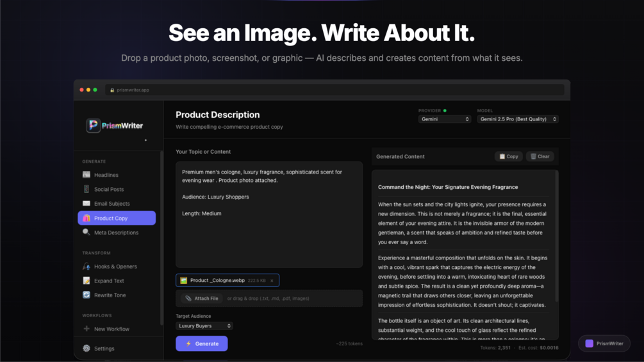The image size is (644, 362).
Task: Click the ~225 tokens counter
Action: [349, 343]
